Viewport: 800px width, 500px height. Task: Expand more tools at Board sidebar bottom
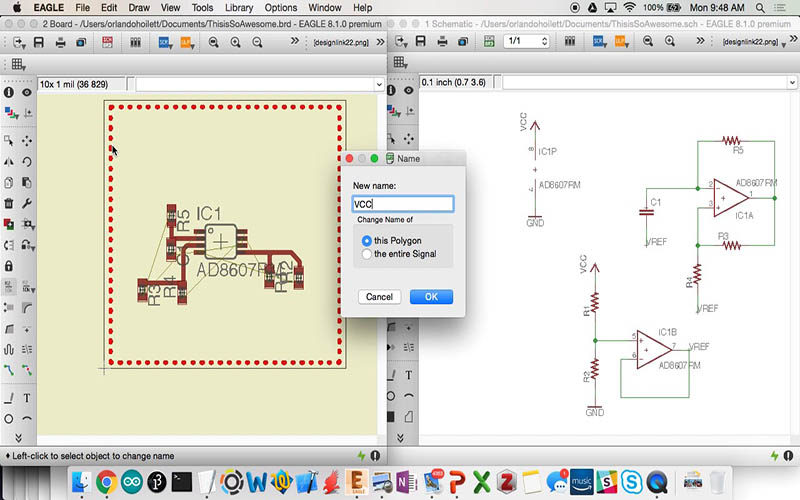click(x=18, y=438)
